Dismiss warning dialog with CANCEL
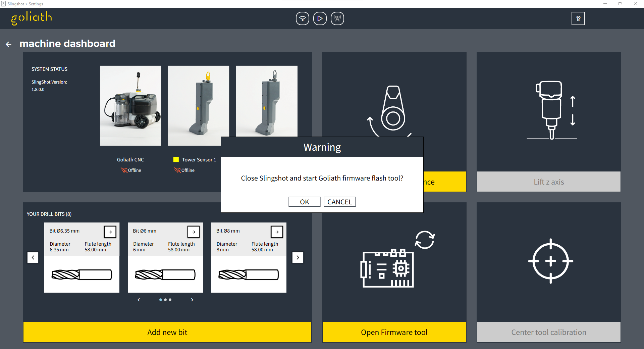This screenshot has width=644, height=349. tap(339, 202)
